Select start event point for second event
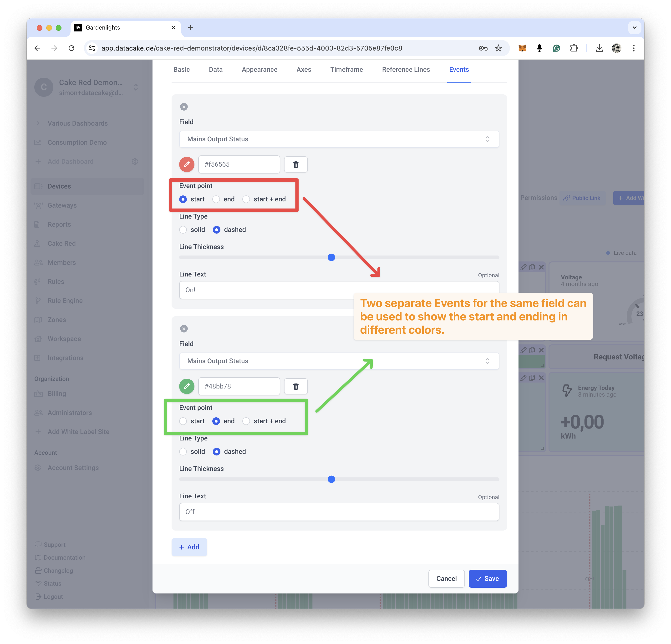671x644 pixels. [183, 421]
